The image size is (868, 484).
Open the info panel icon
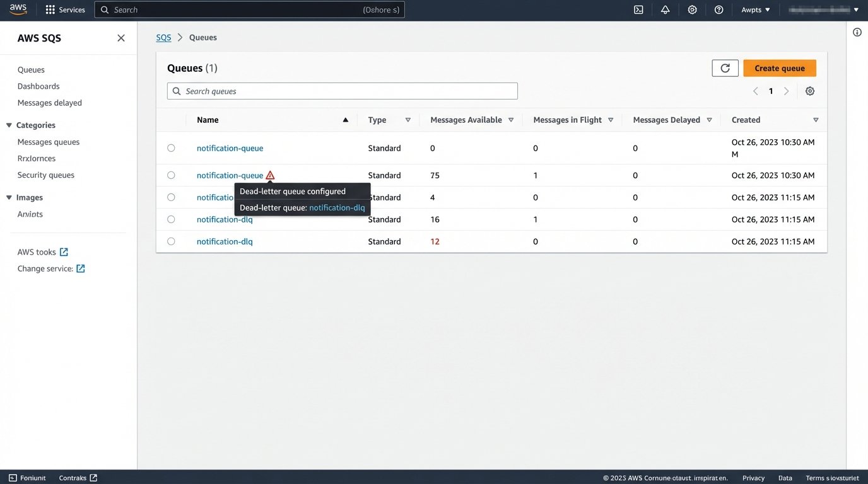(857, 32)
